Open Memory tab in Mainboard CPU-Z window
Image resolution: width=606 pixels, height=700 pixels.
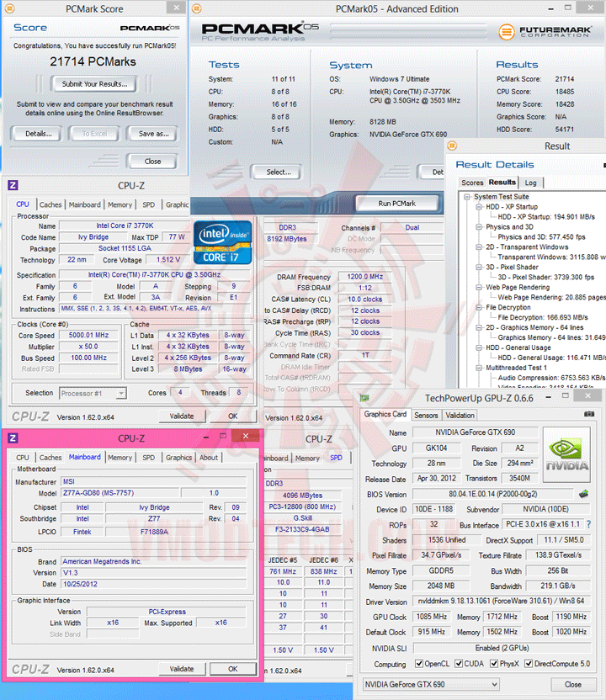[x=120, y=458]
